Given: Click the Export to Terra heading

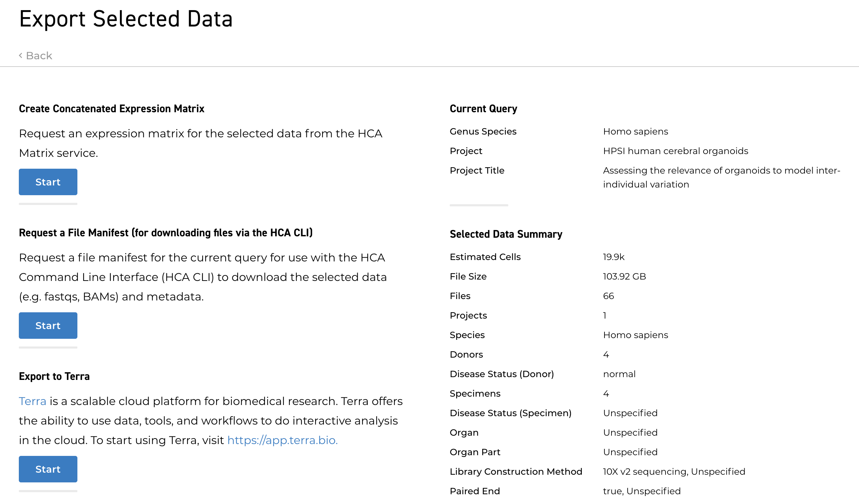Looking at the screenshot, I should point(54,376).
